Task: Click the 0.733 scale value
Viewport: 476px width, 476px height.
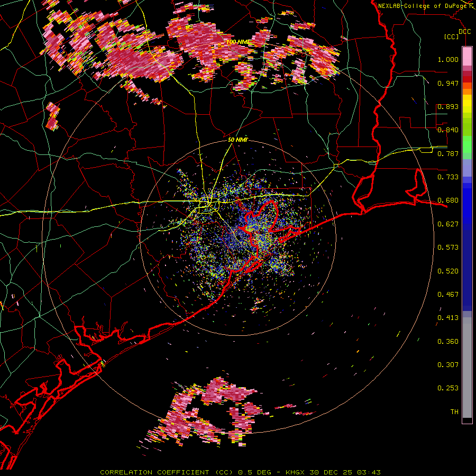Action: pos(448,177)
